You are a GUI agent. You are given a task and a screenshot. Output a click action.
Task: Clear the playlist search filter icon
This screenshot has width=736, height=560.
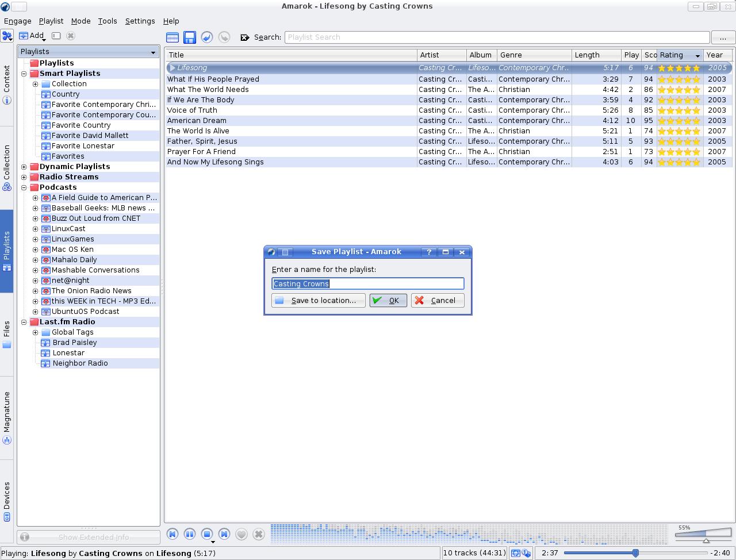click(245, 37)
